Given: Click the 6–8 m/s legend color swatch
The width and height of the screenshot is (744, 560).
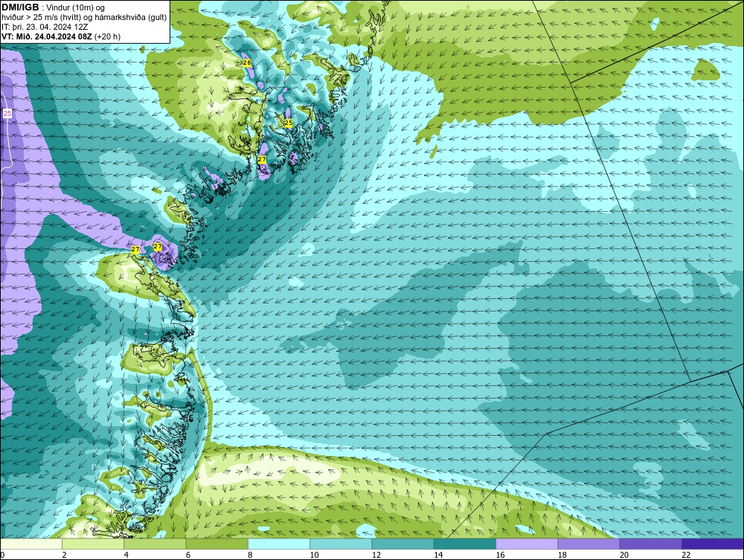Looking at the screenshot, I should point(217,544).
